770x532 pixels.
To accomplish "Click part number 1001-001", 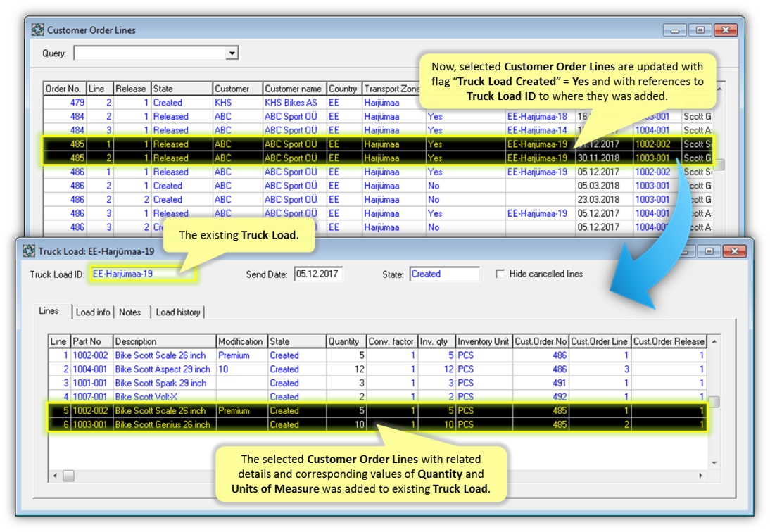I will (x=90, y=383).
